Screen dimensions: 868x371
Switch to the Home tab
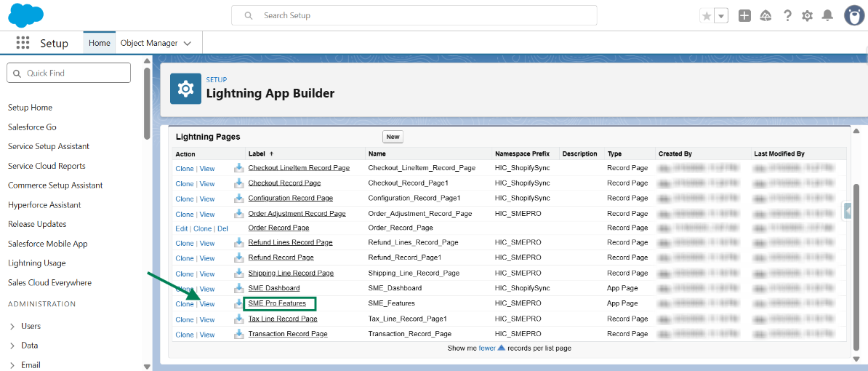(100, 43)
